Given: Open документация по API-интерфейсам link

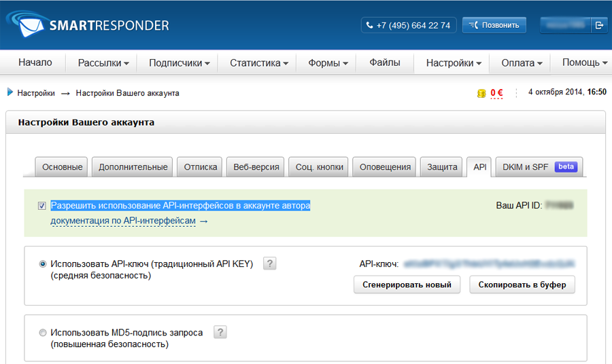Looking at the screenshot, I should (x=123, y=221).
